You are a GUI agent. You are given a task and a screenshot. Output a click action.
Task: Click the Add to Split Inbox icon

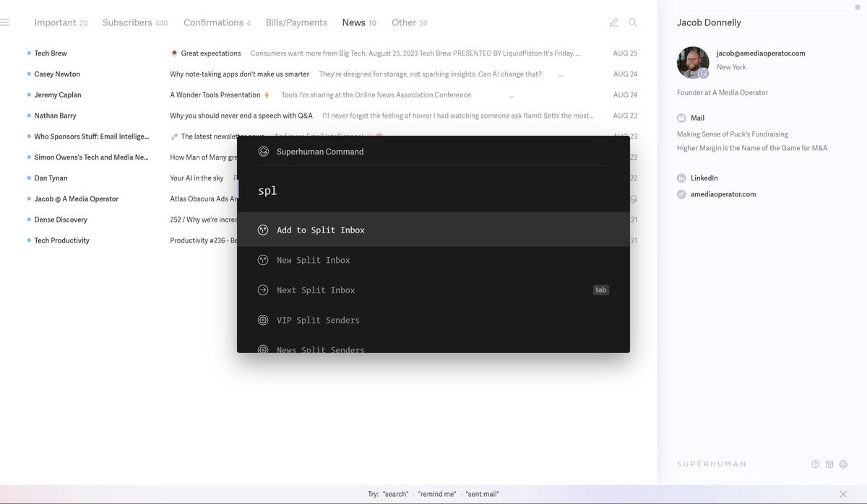tap(263, 230)
